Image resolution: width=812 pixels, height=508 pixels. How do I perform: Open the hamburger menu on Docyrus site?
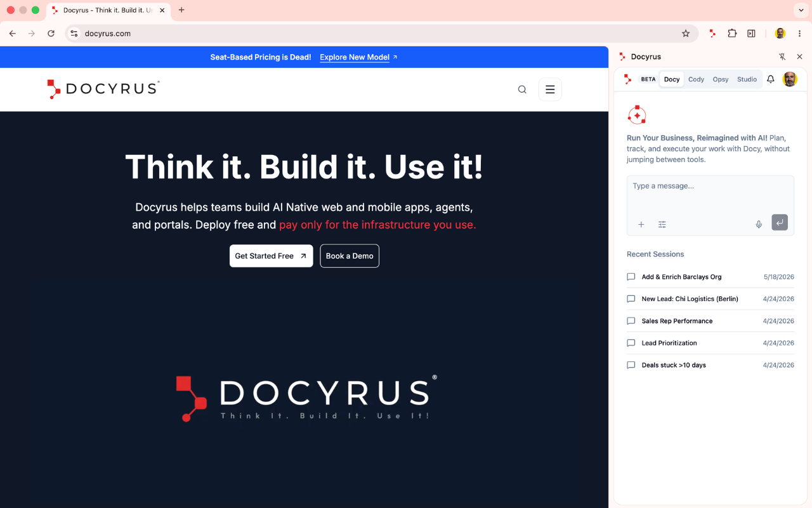point(550,90)
